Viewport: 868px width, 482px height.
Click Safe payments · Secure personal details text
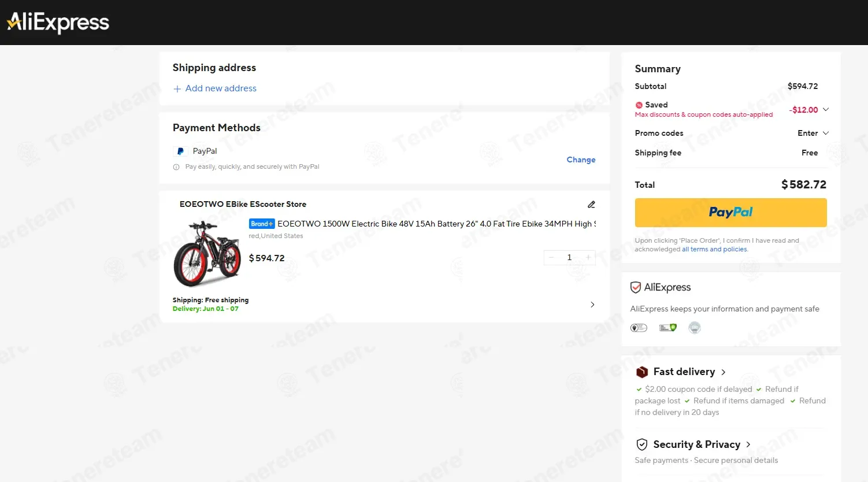(x=706, y=461)
